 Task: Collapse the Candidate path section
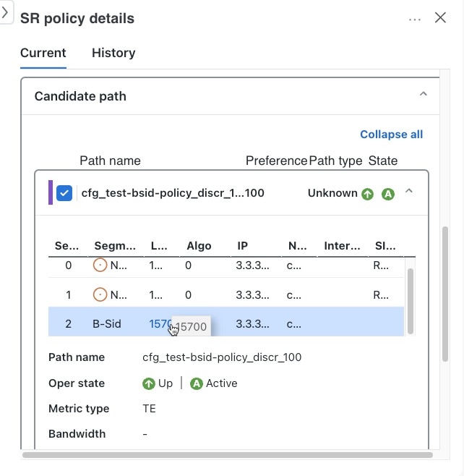click(x=423, y=94)
